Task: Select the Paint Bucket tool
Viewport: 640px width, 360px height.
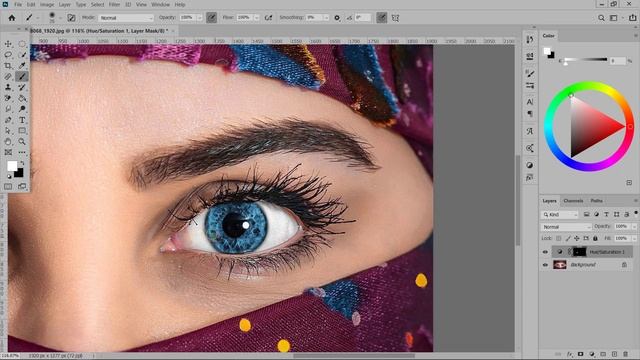Action: [x=22, y=98]
